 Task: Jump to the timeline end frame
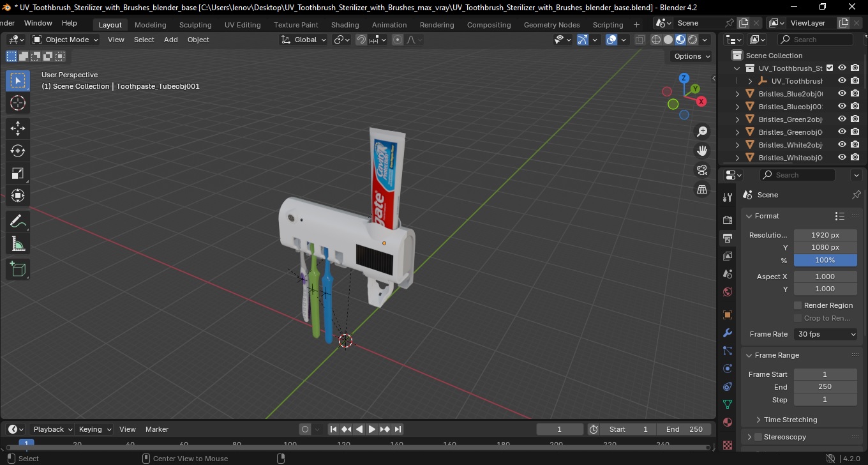click(398, 429)
